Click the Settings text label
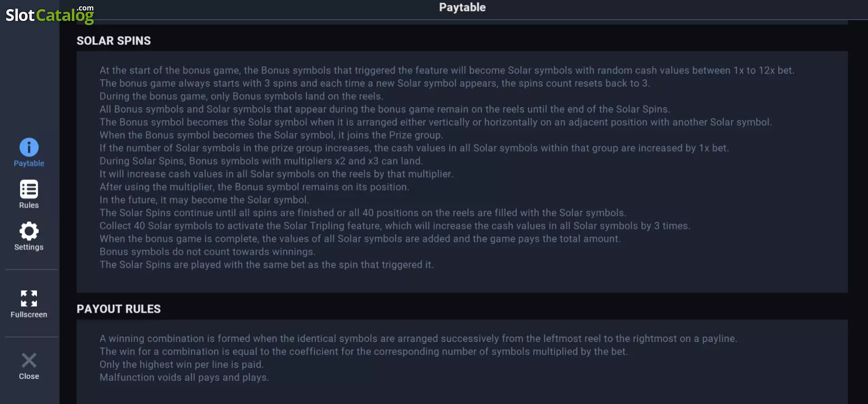 pos(29,247)
